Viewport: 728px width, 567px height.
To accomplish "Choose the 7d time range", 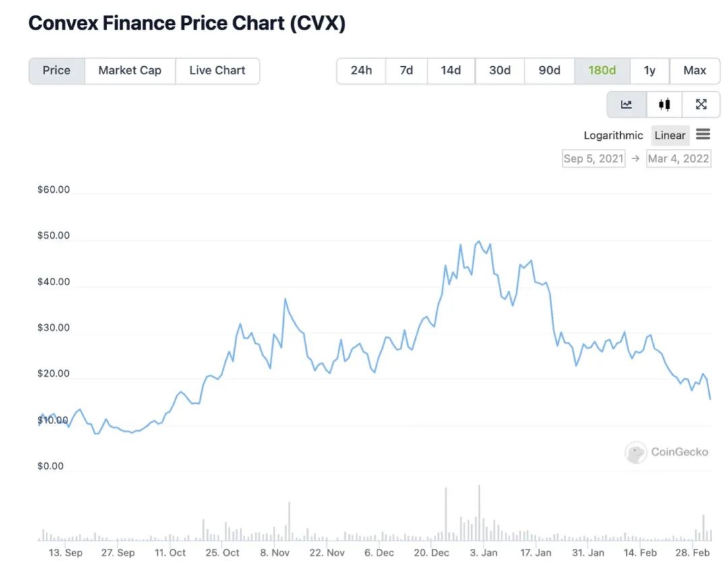I will 406,71.
